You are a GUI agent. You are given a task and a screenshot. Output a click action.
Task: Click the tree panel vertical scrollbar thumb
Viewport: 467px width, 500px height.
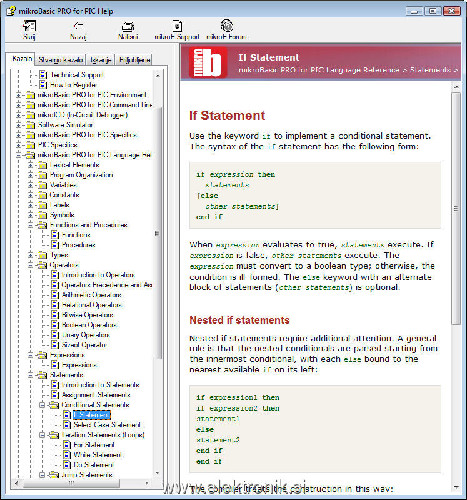158,233
